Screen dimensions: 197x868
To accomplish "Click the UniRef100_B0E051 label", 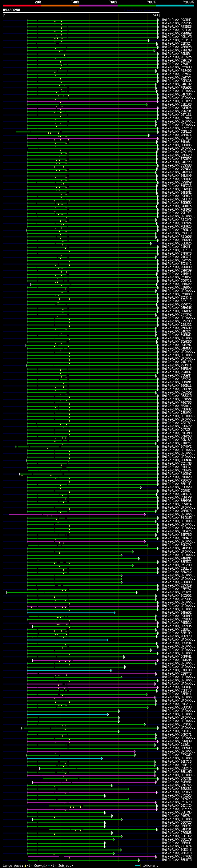I will coord(177,782).
